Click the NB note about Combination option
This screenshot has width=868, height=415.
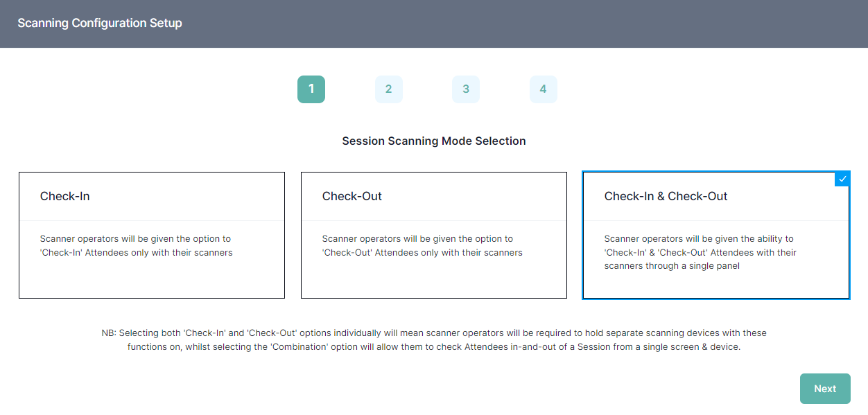click(434, 340)
